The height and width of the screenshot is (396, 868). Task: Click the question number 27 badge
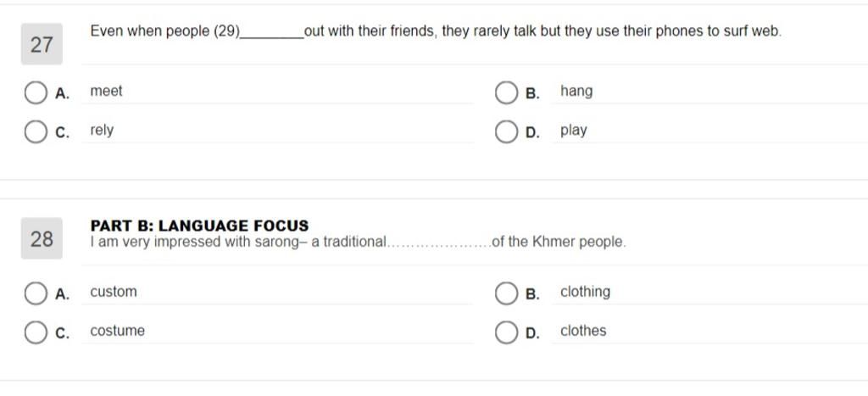[42, 44]
